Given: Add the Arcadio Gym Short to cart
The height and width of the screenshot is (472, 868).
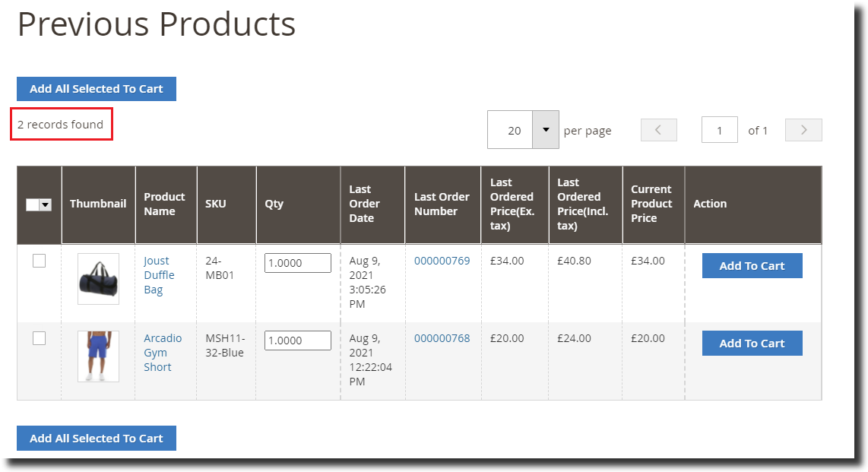Looking at the screenshot, I should (x=752, y=343).
